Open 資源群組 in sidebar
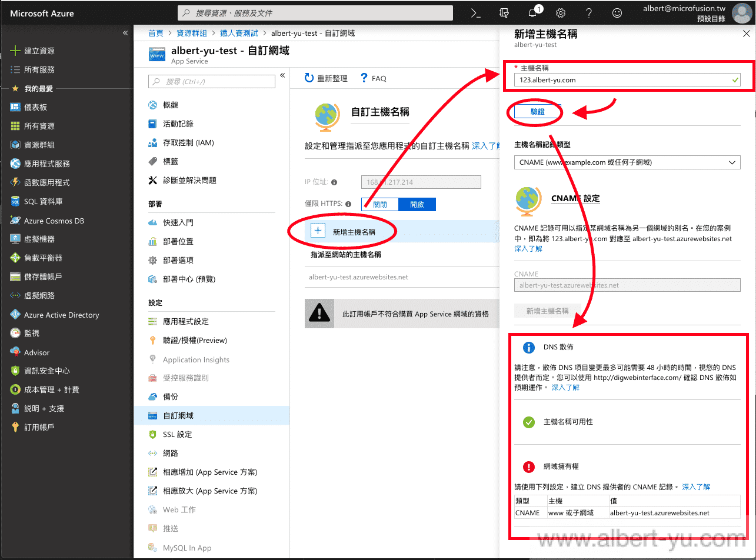Image resolution: width=756 pixels, height=560 pixels. [x=39, y=145]
